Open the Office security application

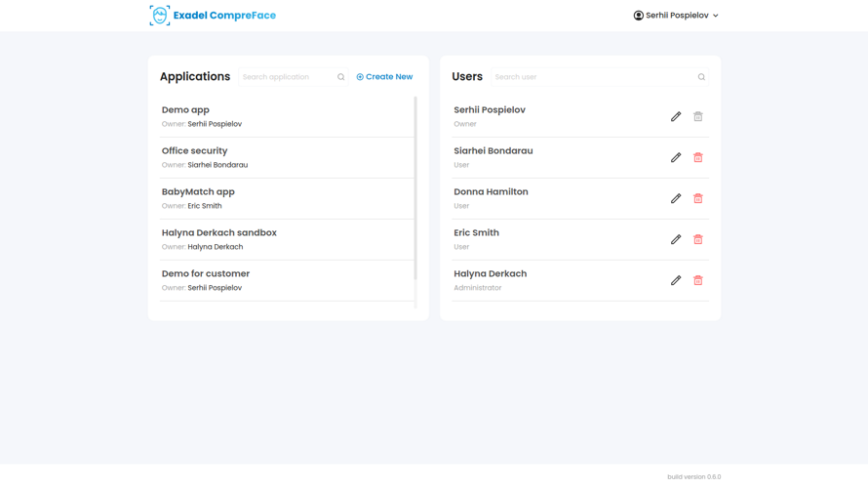[195, 151]
